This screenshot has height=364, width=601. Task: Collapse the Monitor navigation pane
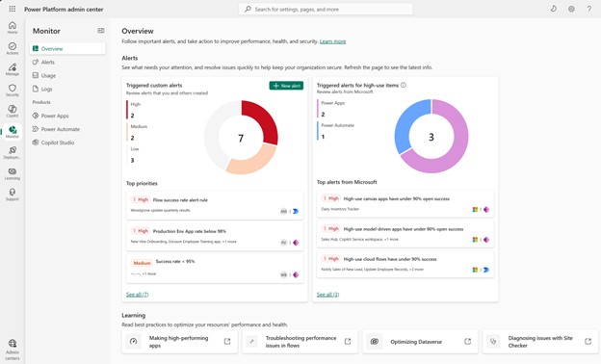click(x=101, y=31)
